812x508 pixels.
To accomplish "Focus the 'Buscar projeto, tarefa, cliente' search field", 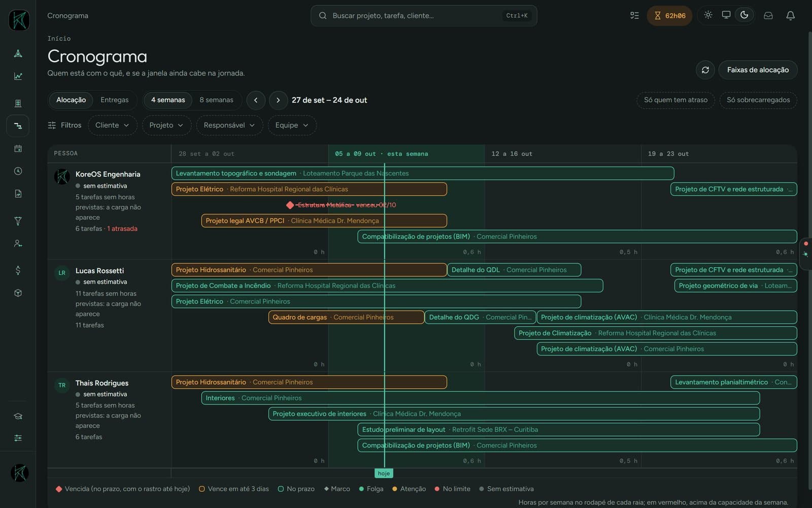I will click(424, 16).
